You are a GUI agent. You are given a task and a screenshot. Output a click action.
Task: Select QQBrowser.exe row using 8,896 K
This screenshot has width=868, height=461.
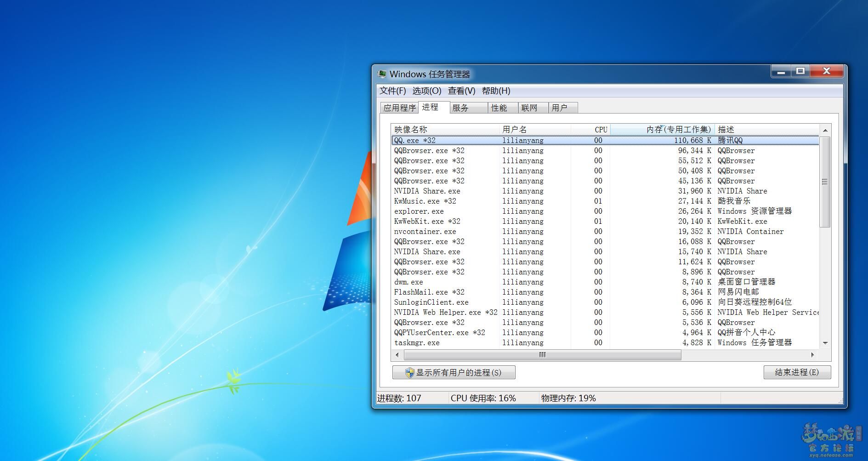click(605, 272)
